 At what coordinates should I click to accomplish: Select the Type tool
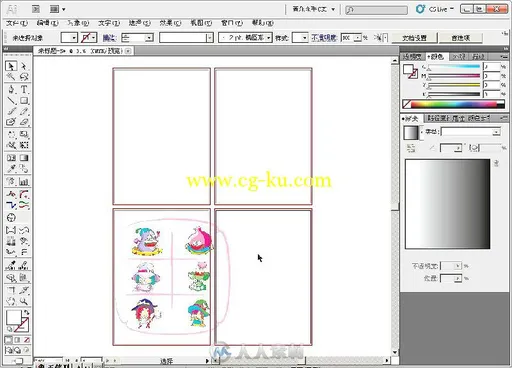tap(24, 89)
